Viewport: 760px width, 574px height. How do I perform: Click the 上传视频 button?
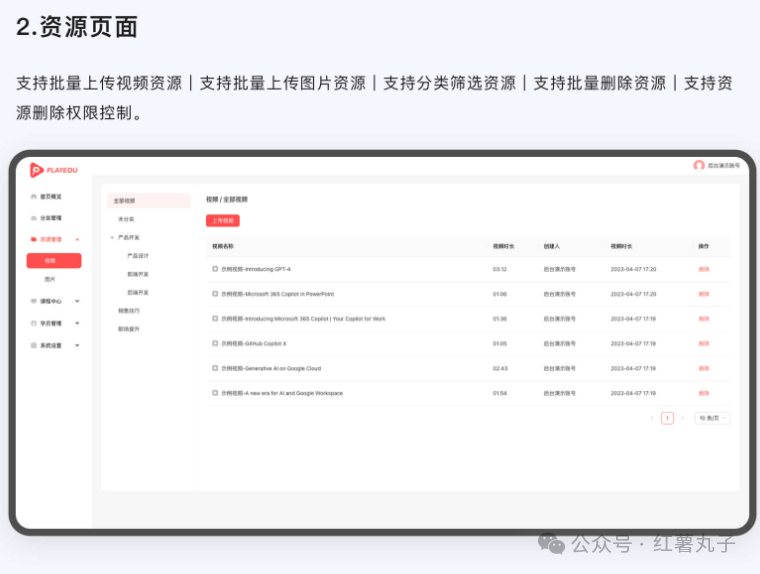coord(223,221)
